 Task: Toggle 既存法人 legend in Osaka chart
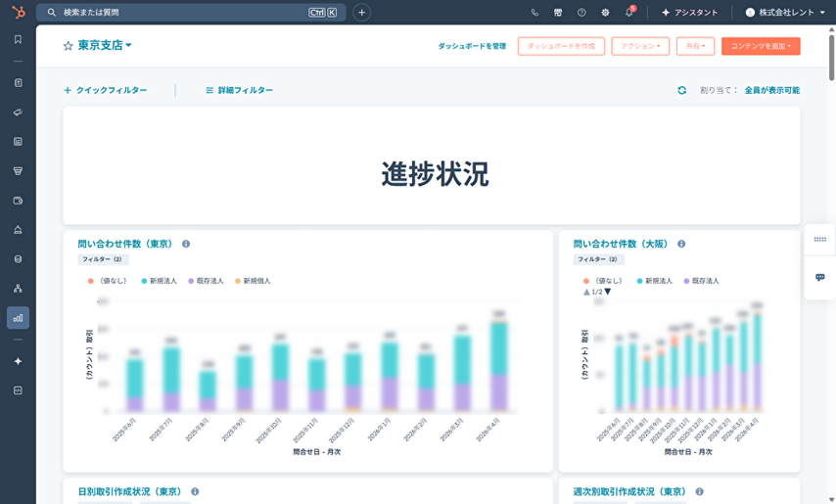(x=702, y=281)
